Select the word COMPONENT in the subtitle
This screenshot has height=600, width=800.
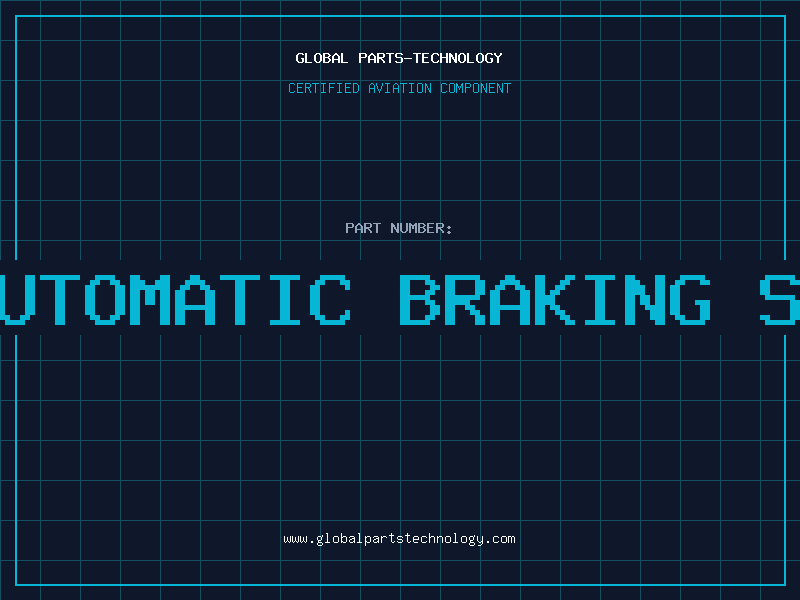[x=476, y=88]
